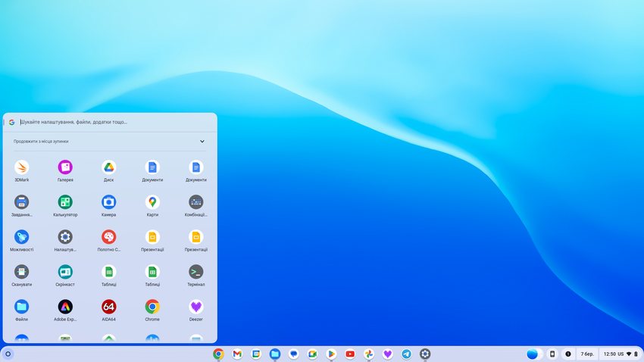Image resolution: width=644 pixels, height=362 pixels.
Task: Open quick settings via the clock area
Action: tap(620, 354)
